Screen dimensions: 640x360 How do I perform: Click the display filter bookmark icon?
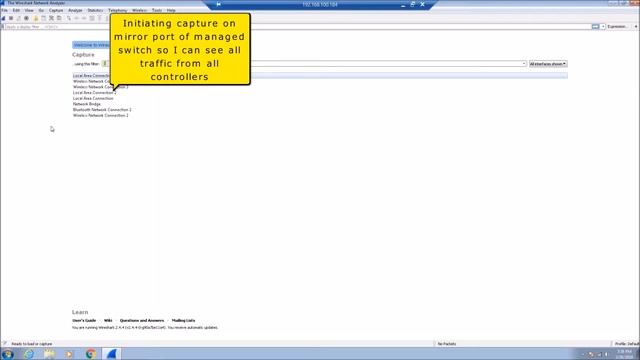pyautogui.click(x=3, y=27)
